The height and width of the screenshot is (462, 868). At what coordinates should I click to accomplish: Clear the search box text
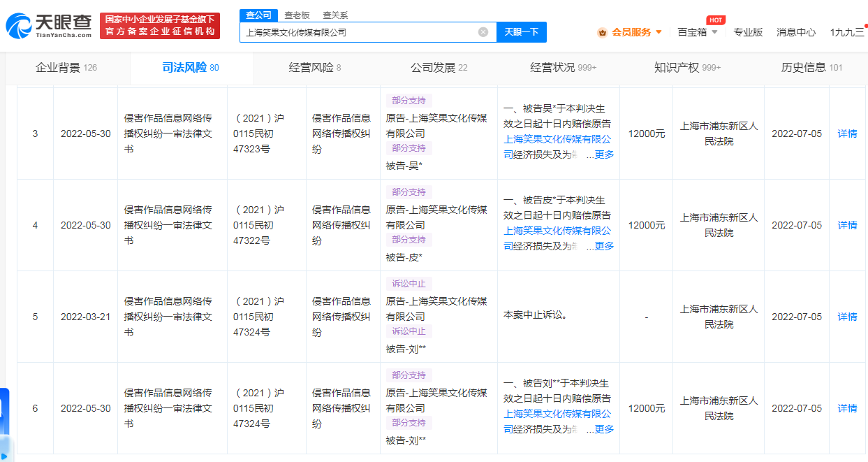[x=483, y=32]
